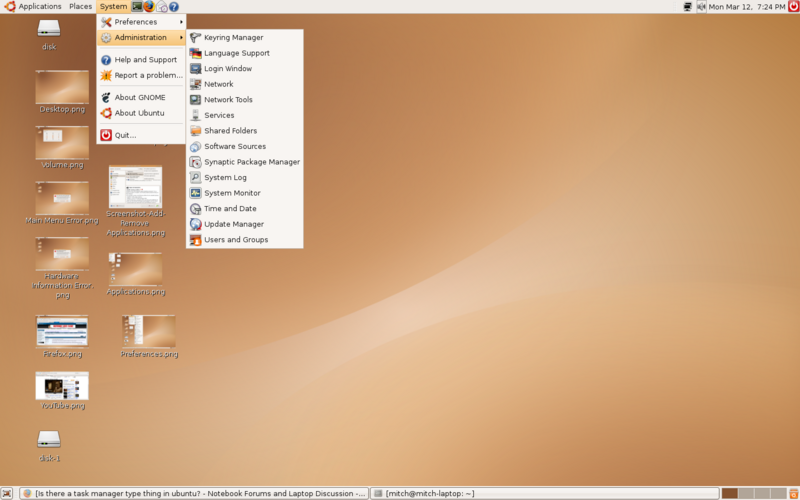Select Hardware Information Error.png thumbnail
This screenshot has height=500, width=800.
62,254
